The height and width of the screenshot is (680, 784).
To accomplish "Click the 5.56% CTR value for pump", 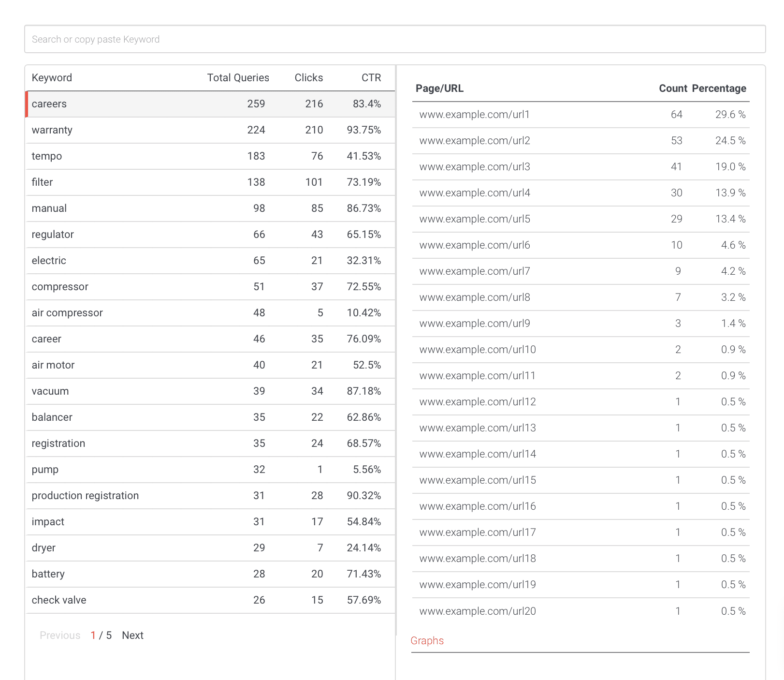I will click(367, 470).
